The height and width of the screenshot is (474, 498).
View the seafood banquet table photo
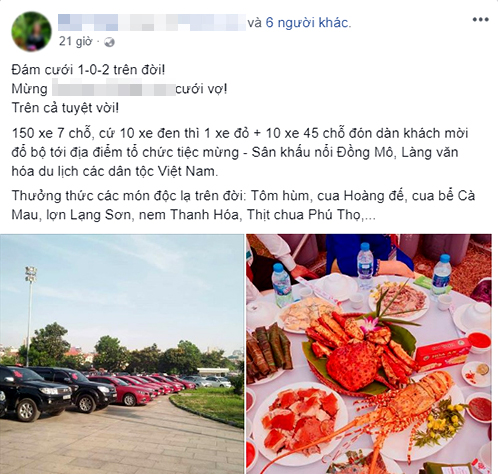tap(369, 354)
